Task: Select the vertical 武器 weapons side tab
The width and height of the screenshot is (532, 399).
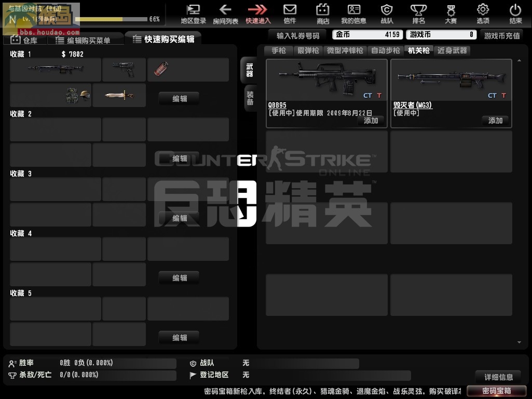Action: point(249,70)
